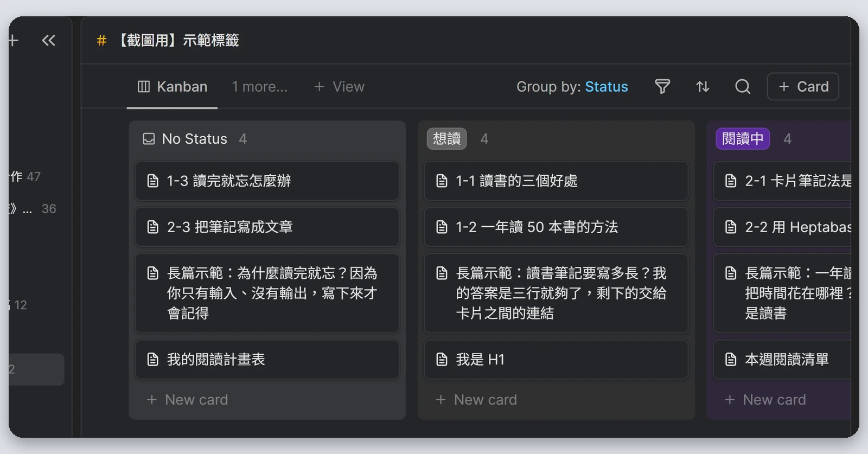
Task: Click the + Card button
Action: 803,87
